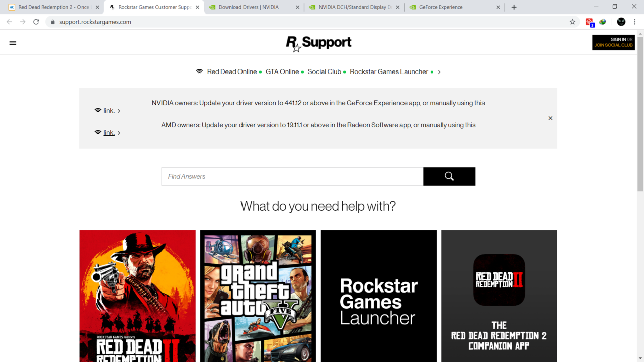The height and width of the screenshot is (362, 644).
Task: Close the GeForce Experience tab
Action: (498, 7)
